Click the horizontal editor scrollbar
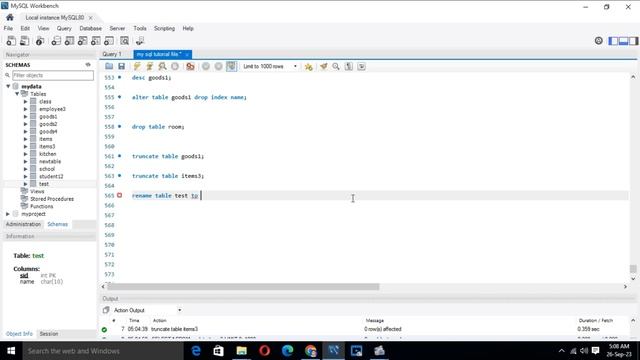This screenshot has width=640, height=360. [243, 287]
